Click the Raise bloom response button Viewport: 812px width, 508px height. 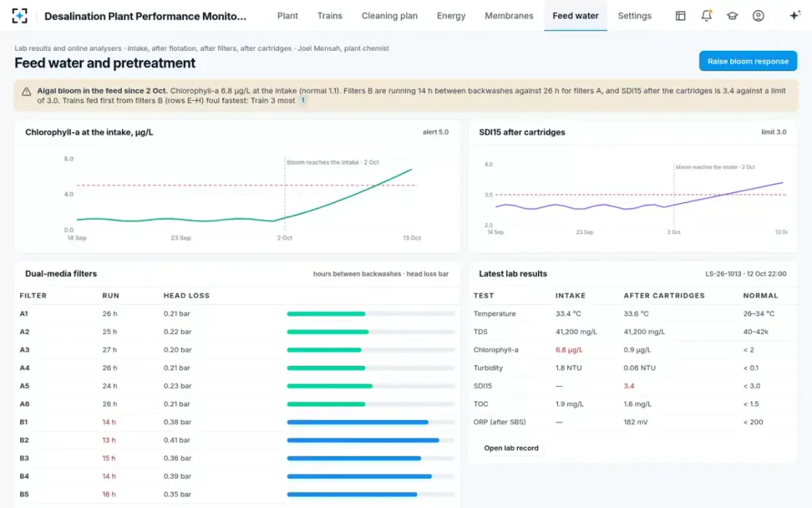pos(748,61)
